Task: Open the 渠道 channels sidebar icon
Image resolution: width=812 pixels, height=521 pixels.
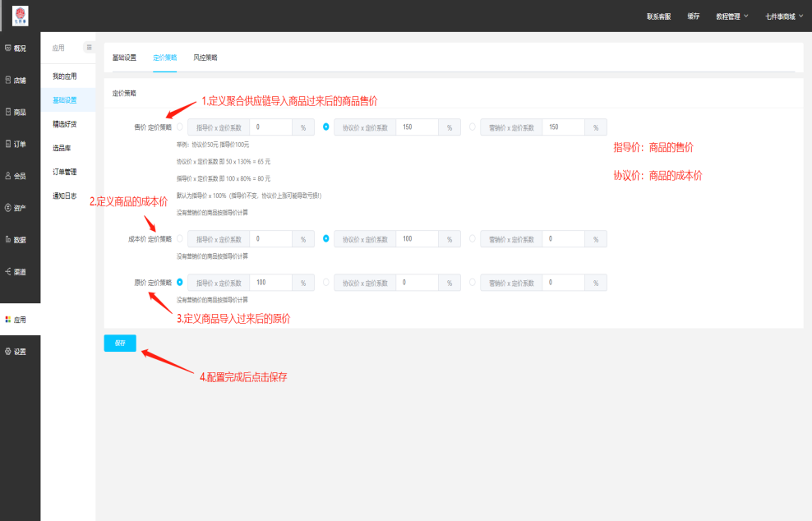Action: coord(7,271)
